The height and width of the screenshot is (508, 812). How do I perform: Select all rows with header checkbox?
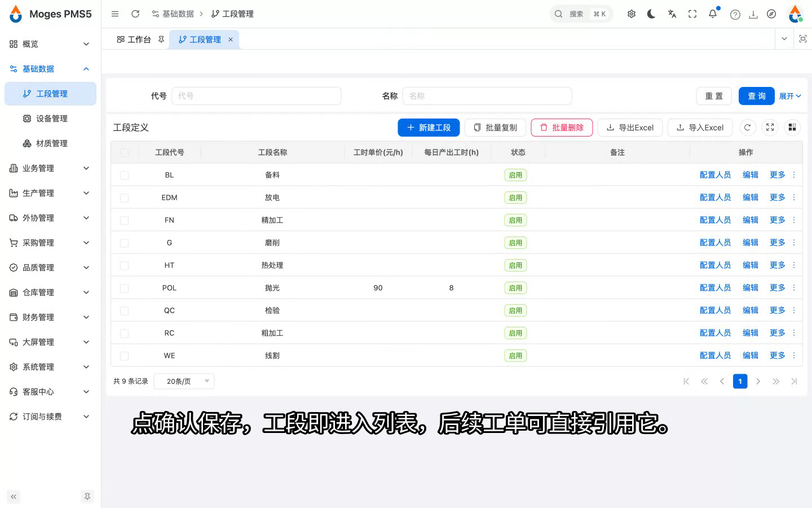click(x=125, y=152)
